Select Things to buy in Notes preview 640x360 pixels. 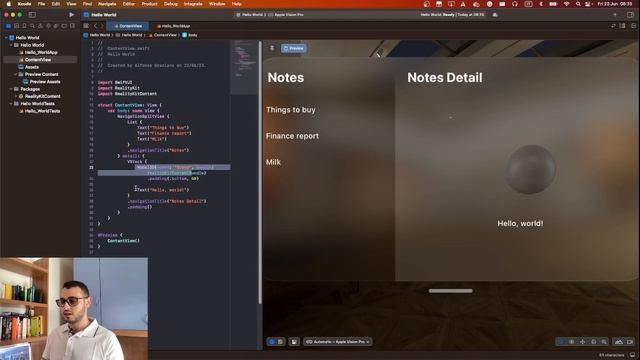click(291, 110)
